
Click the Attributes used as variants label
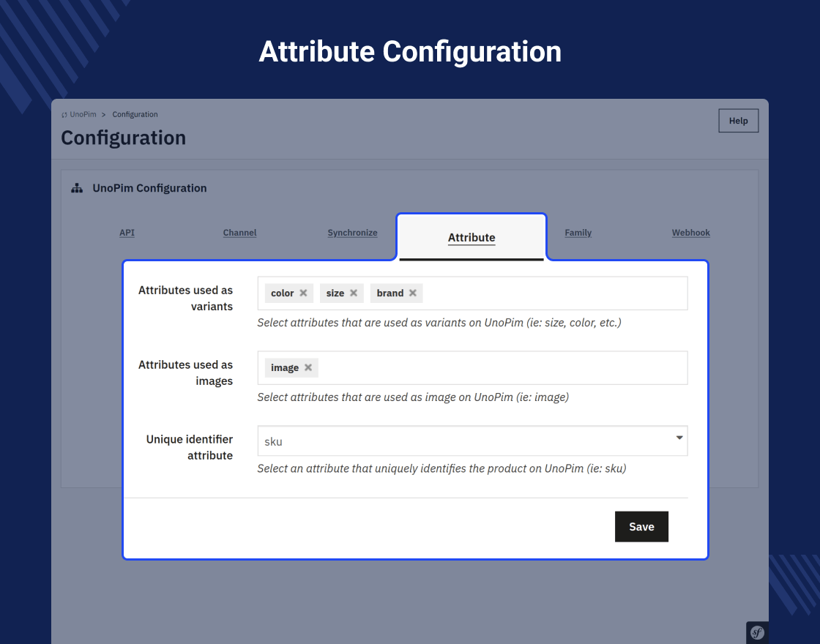coord(186,298)
